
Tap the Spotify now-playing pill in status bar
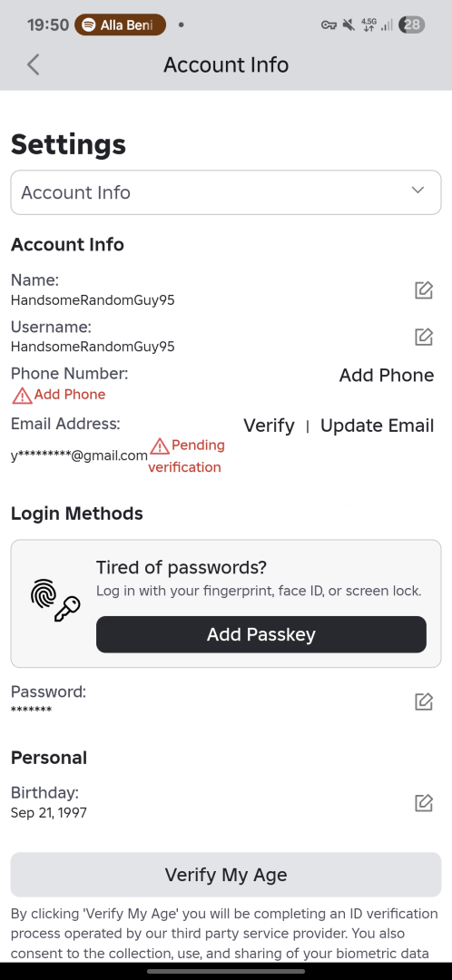[x=120, y=25]
